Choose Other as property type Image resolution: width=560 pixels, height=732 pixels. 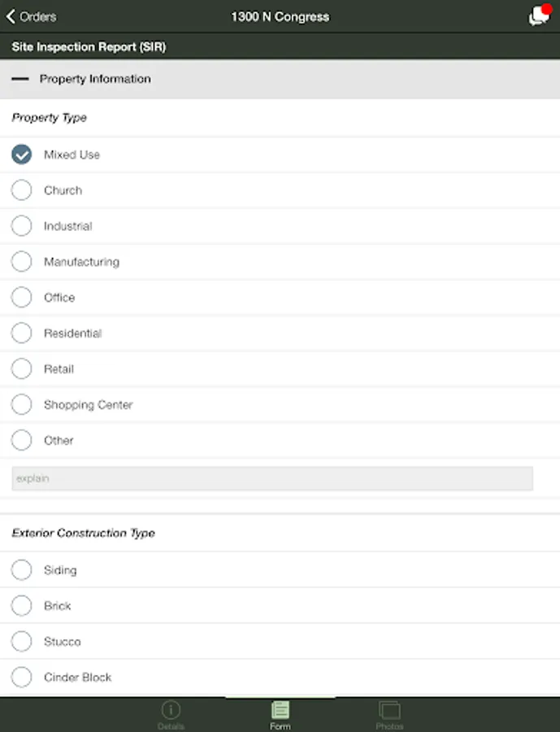22,441
